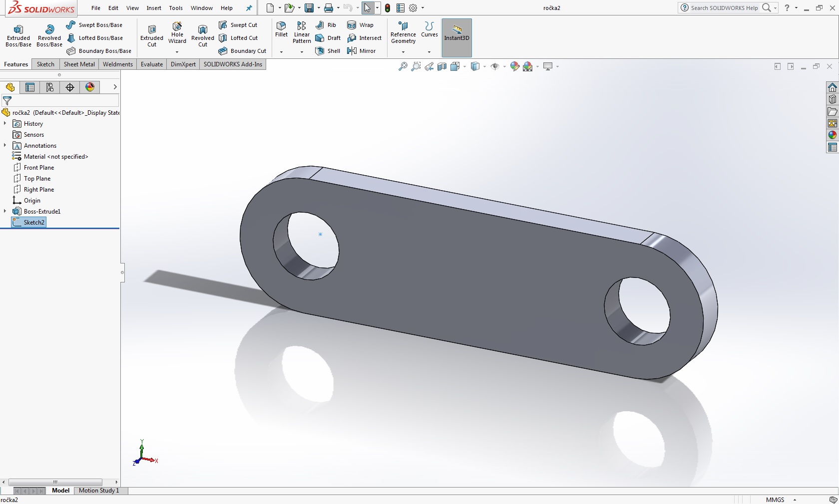Expand the Reference Geometry dropdown arrow
This screenshot has width=839, height=504.
403,52
